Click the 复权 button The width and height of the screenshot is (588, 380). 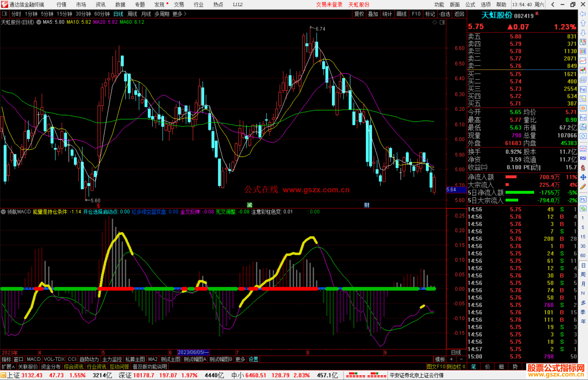pyautogui.click(x=359, y=14)
